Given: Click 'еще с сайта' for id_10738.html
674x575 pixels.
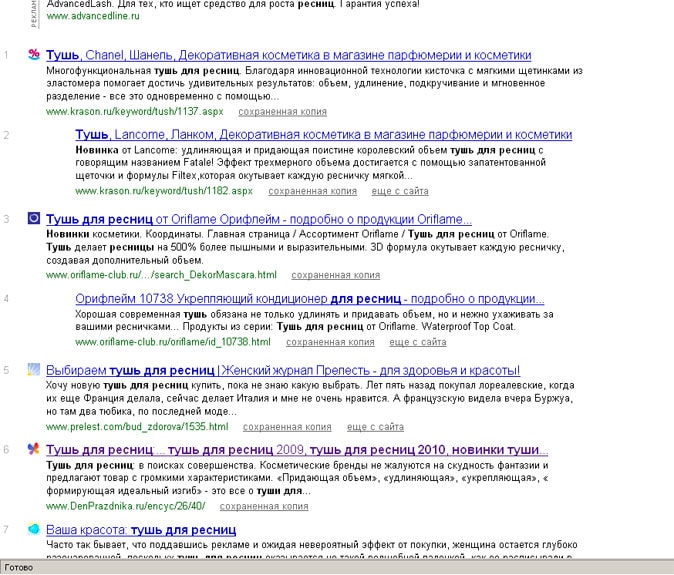Looking at the screenshot, I should click(x=418, y=342).
